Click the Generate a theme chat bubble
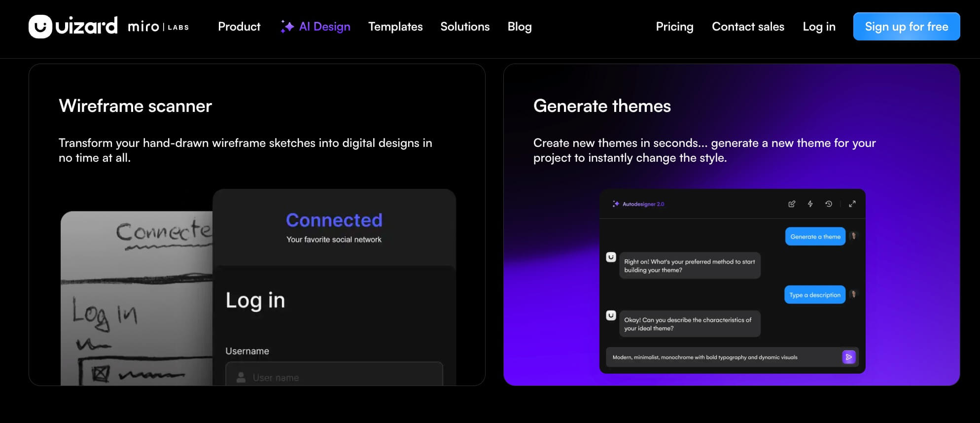The width and height of the screenshot is (980, 423). tap(815, 237)
